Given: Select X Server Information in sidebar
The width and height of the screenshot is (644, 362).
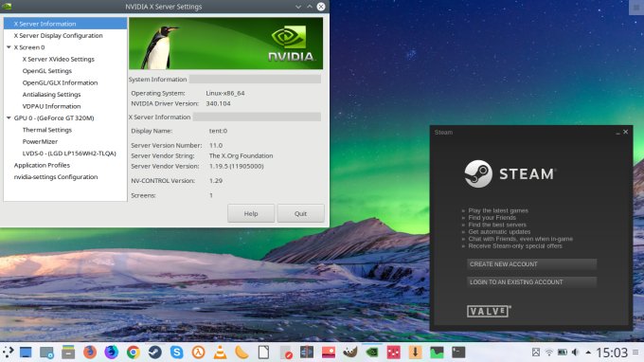Looking at the screenshot, I should (x=65, y=24).
